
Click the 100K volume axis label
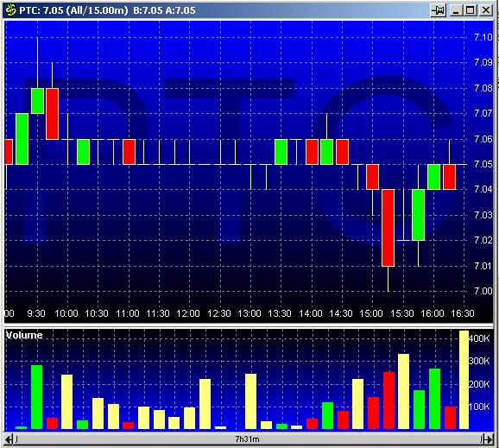coord(479,407)
